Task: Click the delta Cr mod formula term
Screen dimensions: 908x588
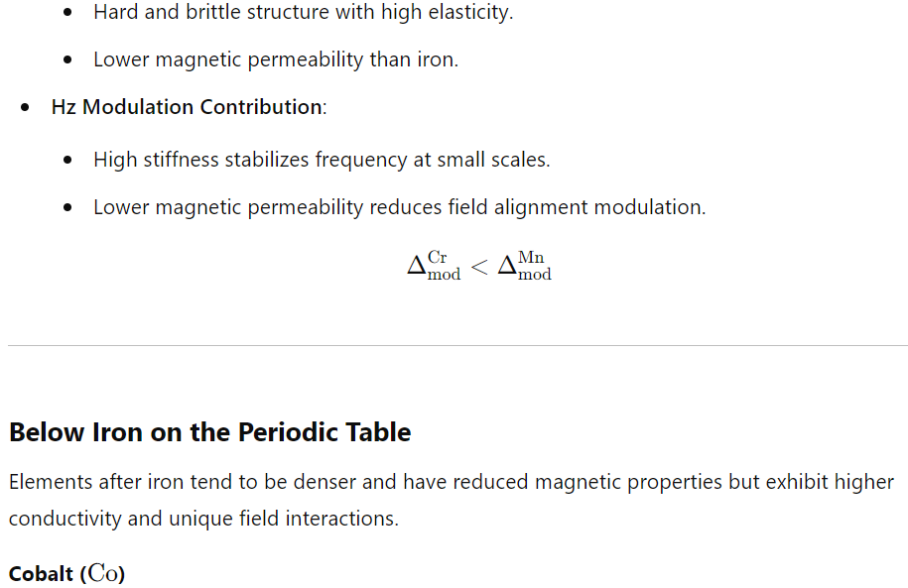Action: 434,266
